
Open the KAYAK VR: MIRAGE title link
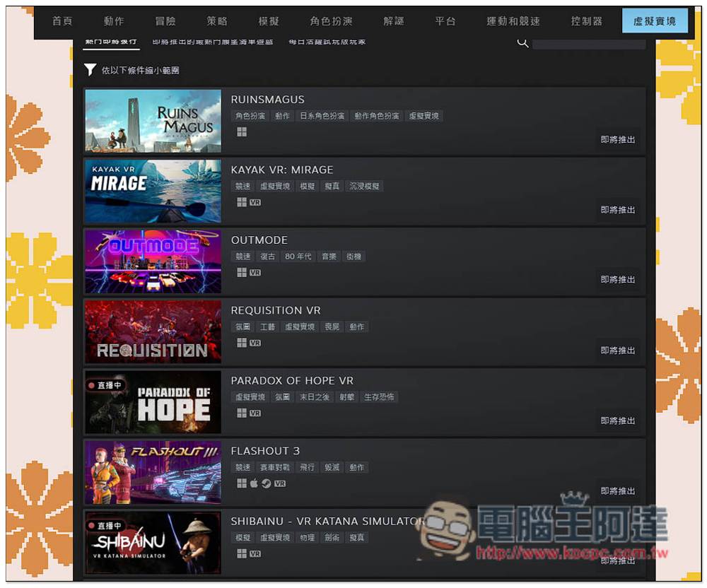point(282,170)
